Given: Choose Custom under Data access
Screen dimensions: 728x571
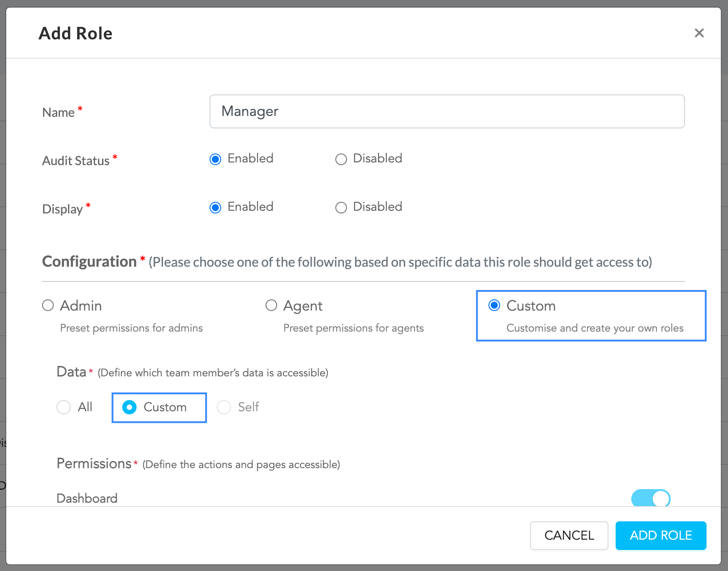Looking at the screenshot, I should coord(129,407).
